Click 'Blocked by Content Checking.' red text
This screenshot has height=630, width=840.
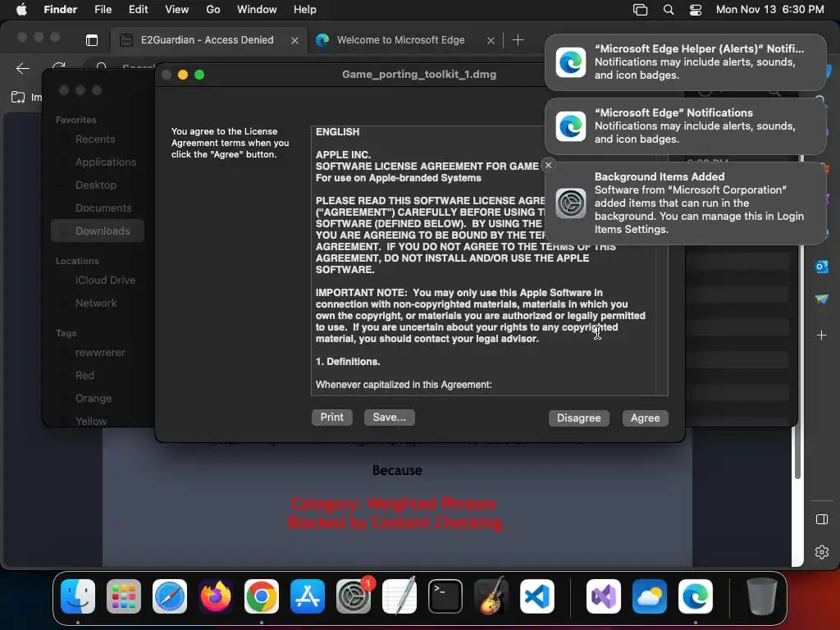coord(396,523)
